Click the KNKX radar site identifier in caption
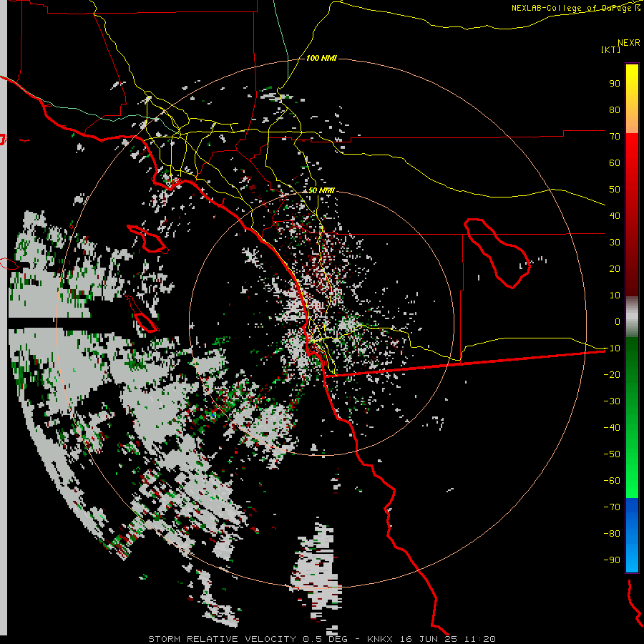 tap(380, 639)
